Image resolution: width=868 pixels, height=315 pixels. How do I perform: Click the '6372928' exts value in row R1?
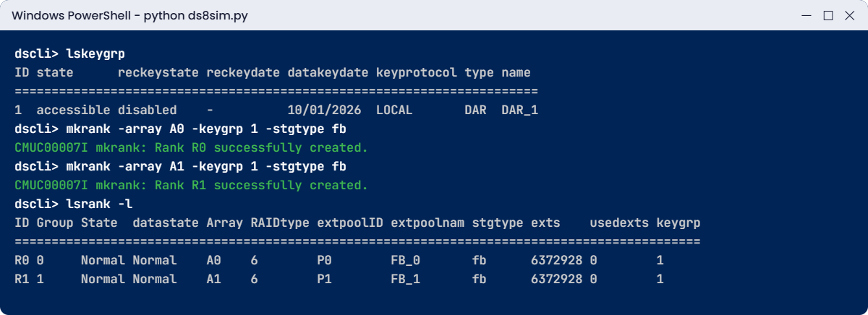click(x=556, y=279)
